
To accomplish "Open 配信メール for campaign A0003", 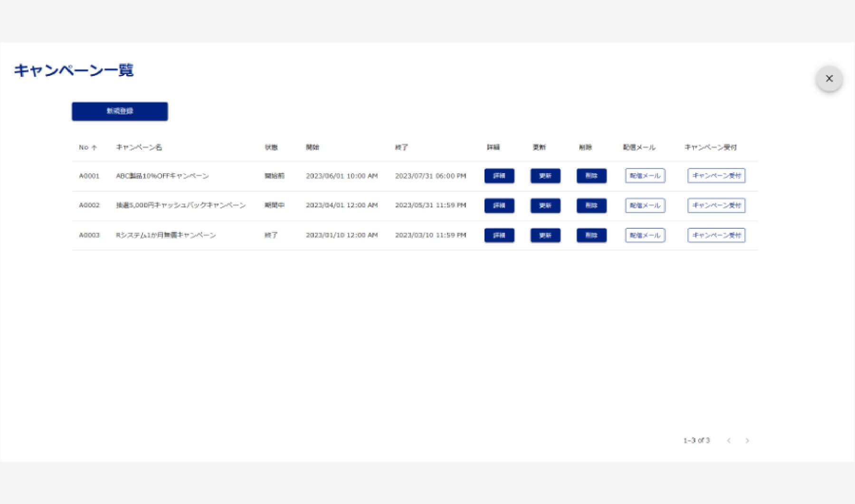I will pyautogui.click(x=645, y=235).
